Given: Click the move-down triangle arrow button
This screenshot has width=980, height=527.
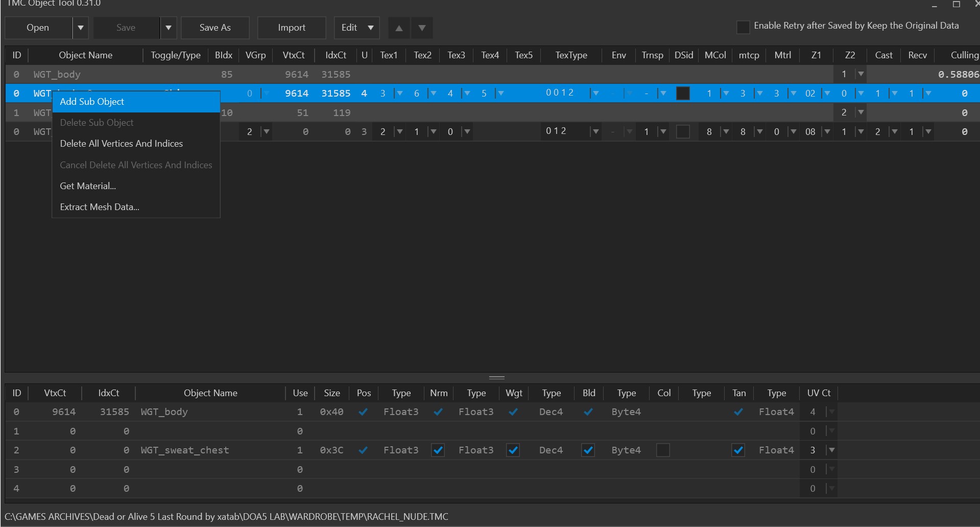Looking at the screenshot, I should point(422,28).
